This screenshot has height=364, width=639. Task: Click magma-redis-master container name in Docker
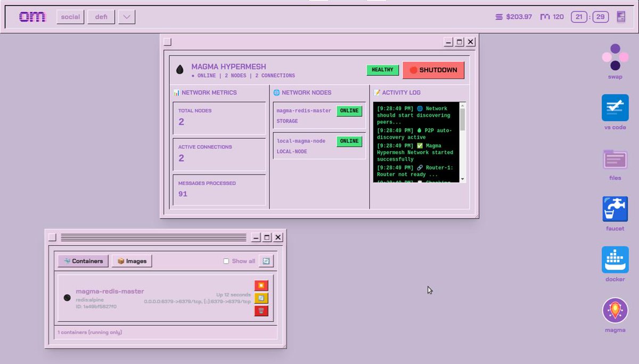tap(110, 291)
